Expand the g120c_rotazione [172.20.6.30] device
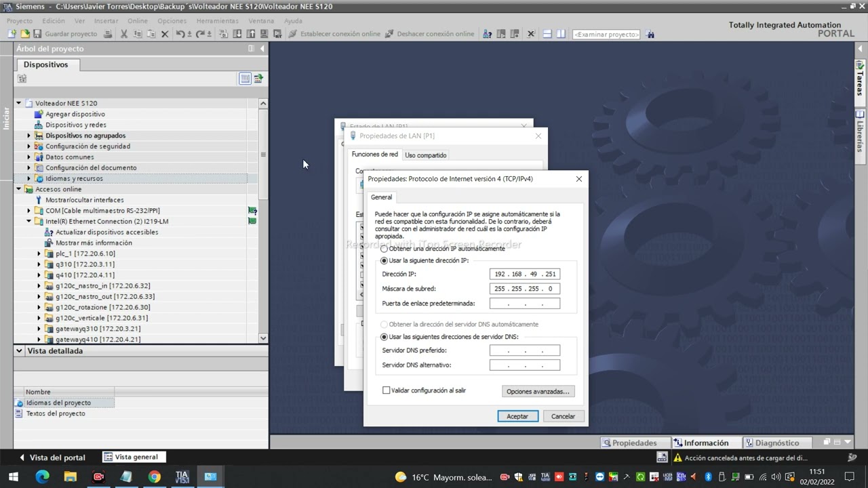 tap(39, 307)
